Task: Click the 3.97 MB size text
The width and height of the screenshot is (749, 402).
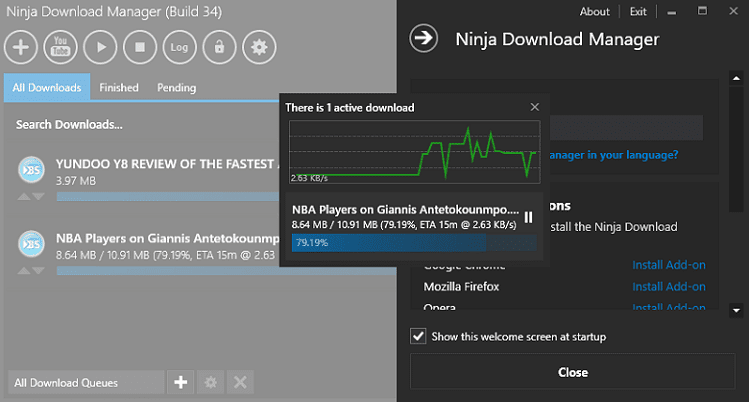Action: pyautogui.click(x=76, y=181)
